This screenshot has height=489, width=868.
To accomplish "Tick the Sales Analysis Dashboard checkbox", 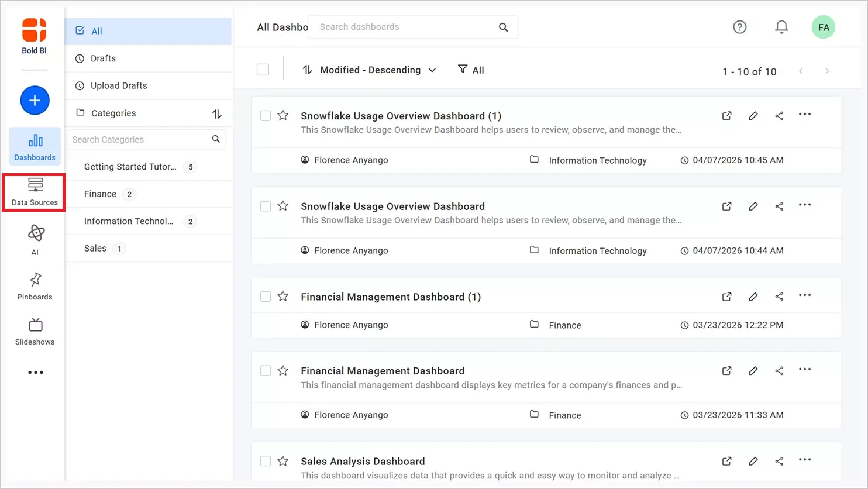I will (266, 461).
